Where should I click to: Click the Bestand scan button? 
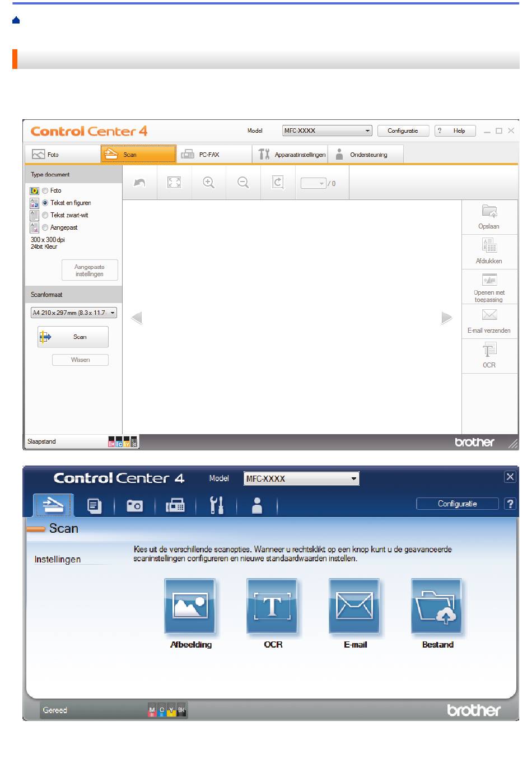click(437, 607)
